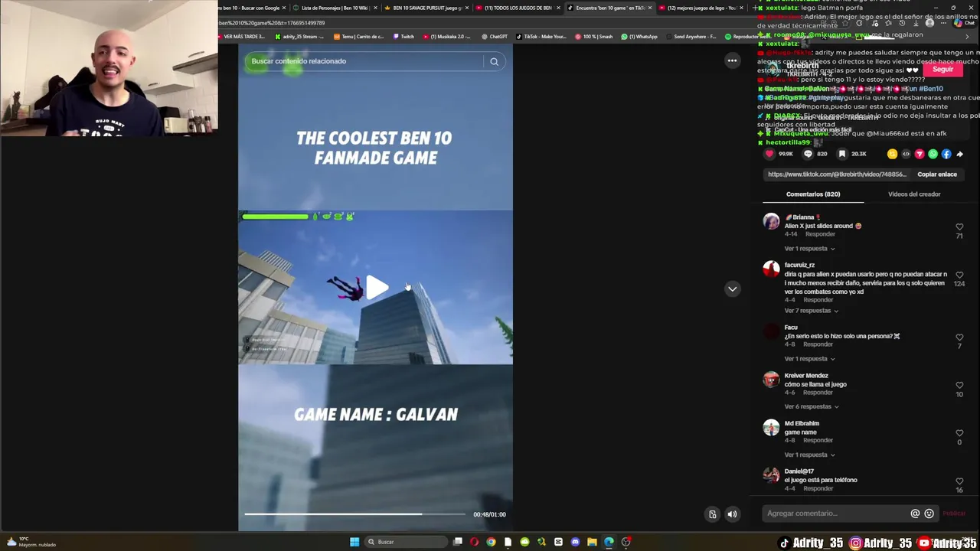The width and height of the screenshot is (980, 551).
Task: Click Copiar enlace button
Action: 937,174
